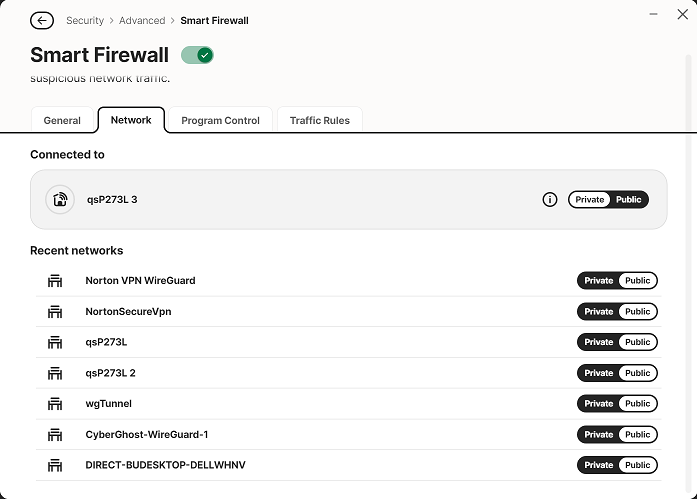This screenshot has width=697, height=499.
Task: Click the Recent networks heading
Action: [x=76, y=251]
